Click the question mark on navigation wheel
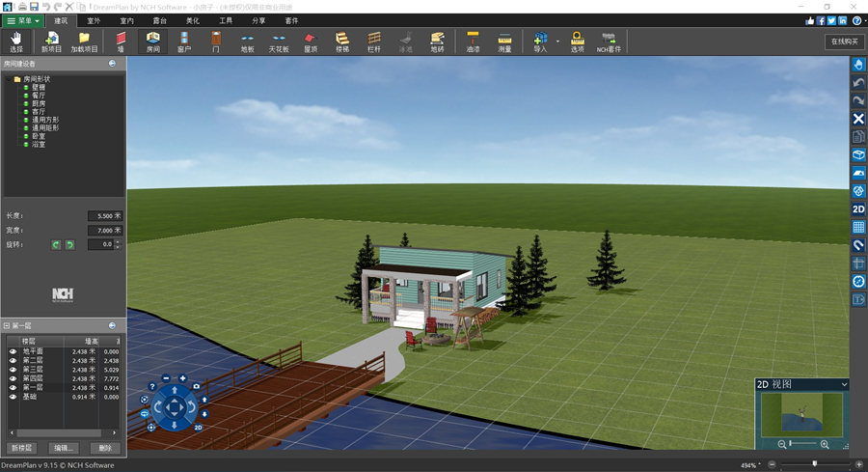The height and width of the screenshot is (472, 868). 152,386
